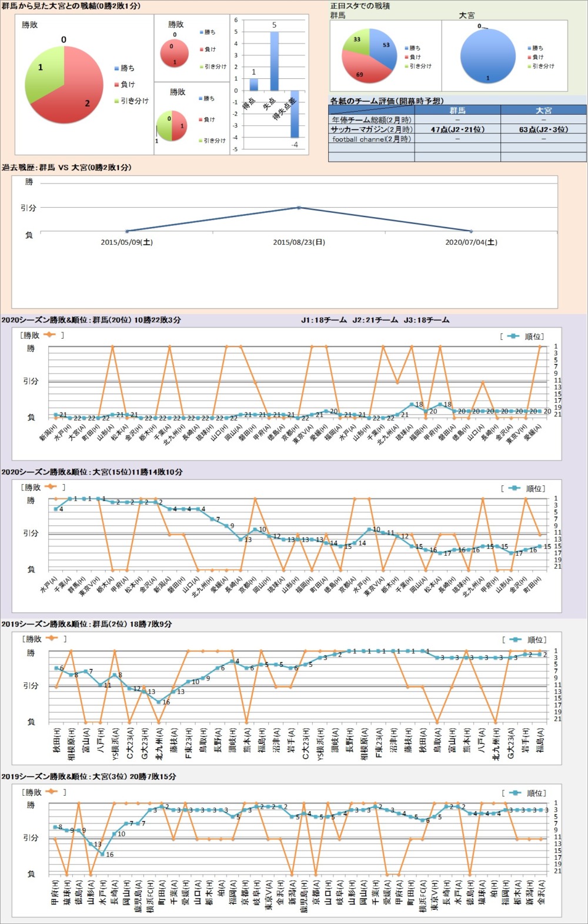Click the 2020/07/04 data point on history line
This screenshot has width=588, height=924.
point(471,231)
